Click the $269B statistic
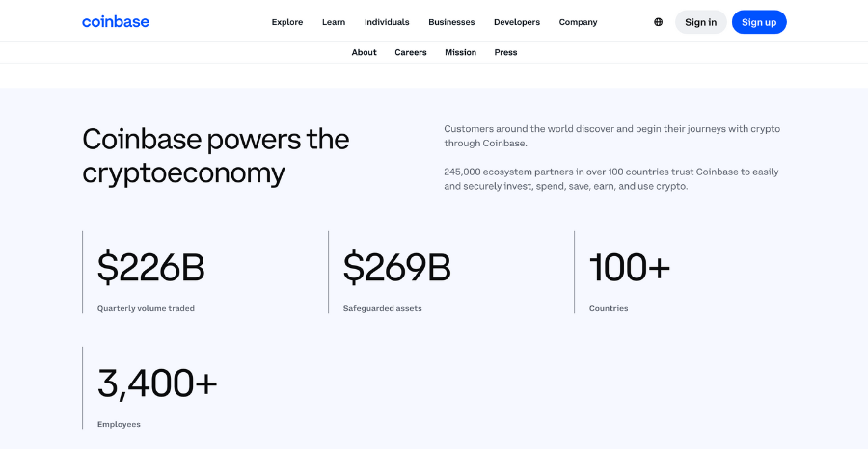 click(x=397, y=268)
